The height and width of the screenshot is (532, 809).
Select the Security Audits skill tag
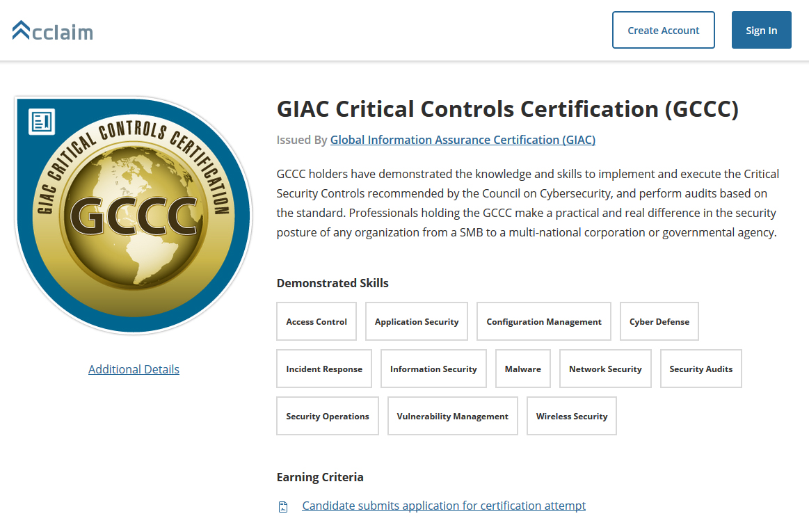(700, 369)
